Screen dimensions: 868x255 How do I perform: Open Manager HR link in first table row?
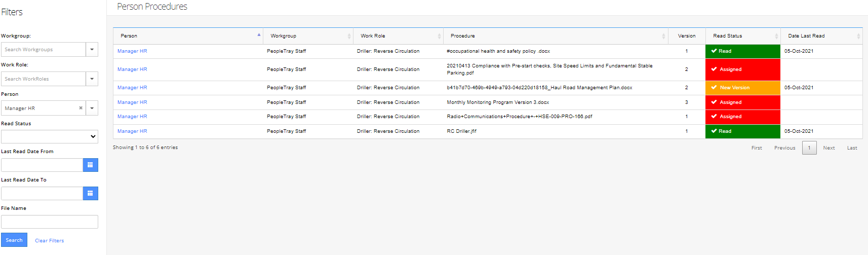tap(132, 51)
